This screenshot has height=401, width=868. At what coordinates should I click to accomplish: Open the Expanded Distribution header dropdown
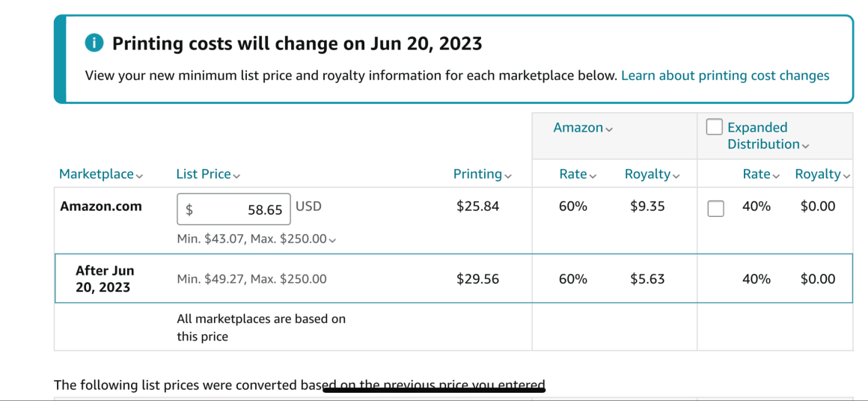pyautogui.click(x=805, y=145)
